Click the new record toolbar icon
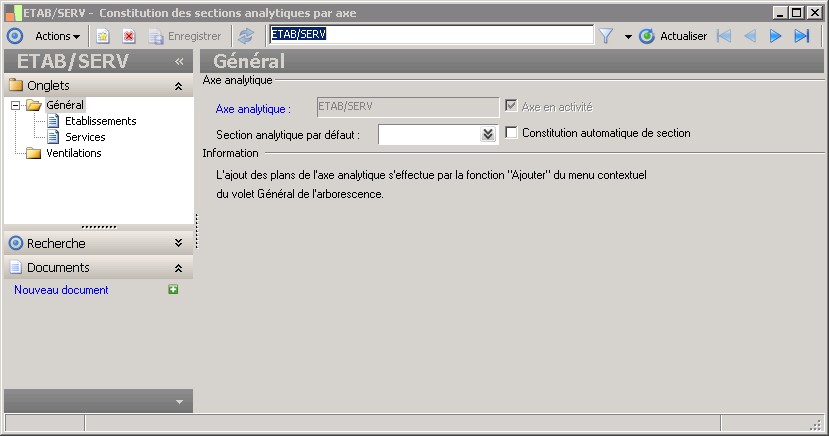The height and width of the screenshot is (436, 829). [103, 36]
